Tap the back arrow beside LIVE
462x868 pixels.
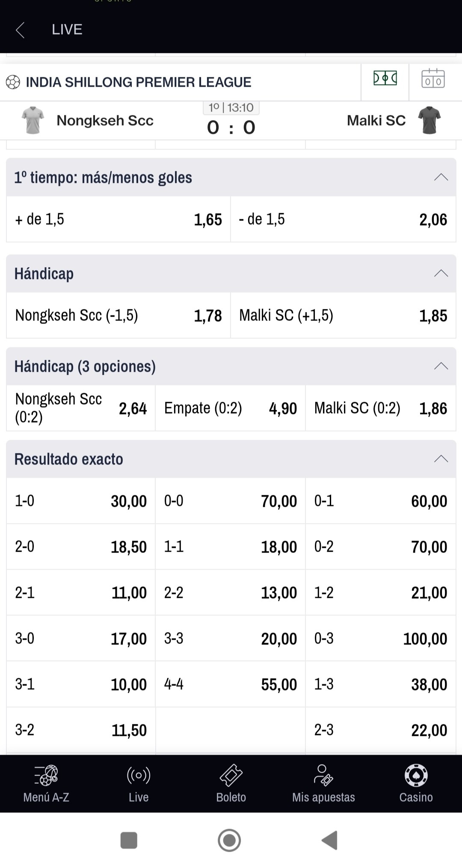pyautogui.click(x=20, y=30)
